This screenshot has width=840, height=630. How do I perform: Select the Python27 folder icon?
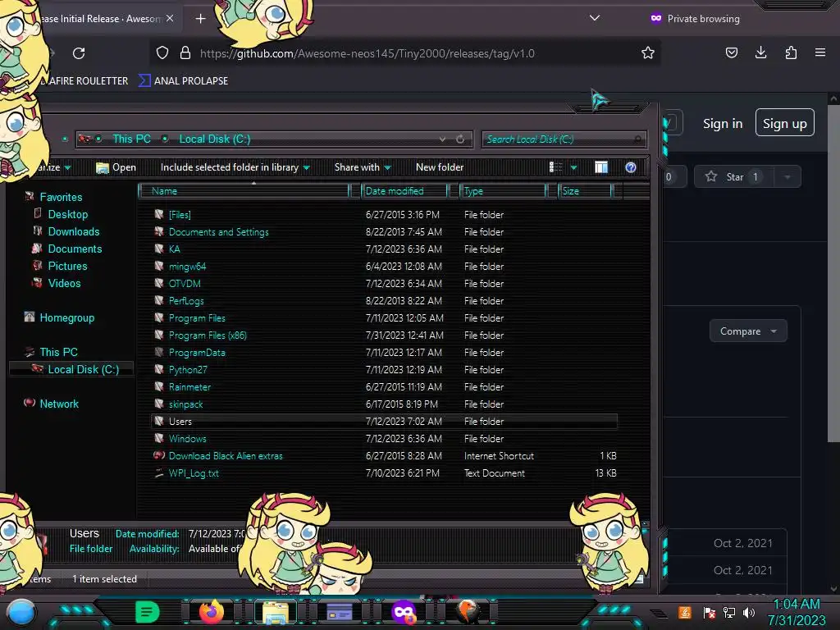159,369
